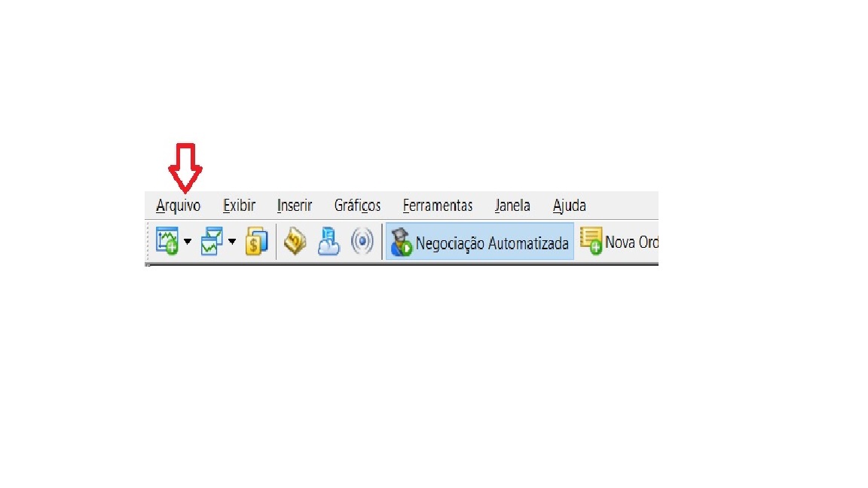Open the Inserir menu

tap(295, 206)
